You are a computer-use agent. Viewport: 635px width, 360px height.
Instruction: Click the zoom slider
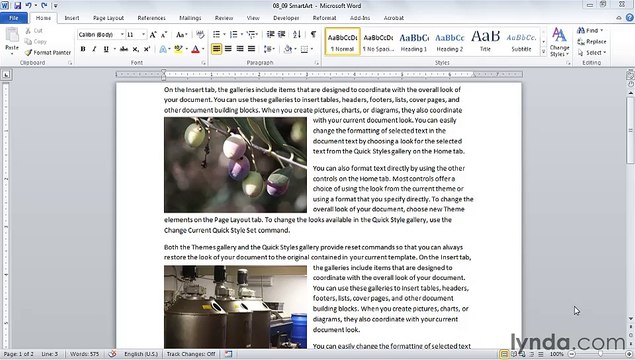click(601, 354)
